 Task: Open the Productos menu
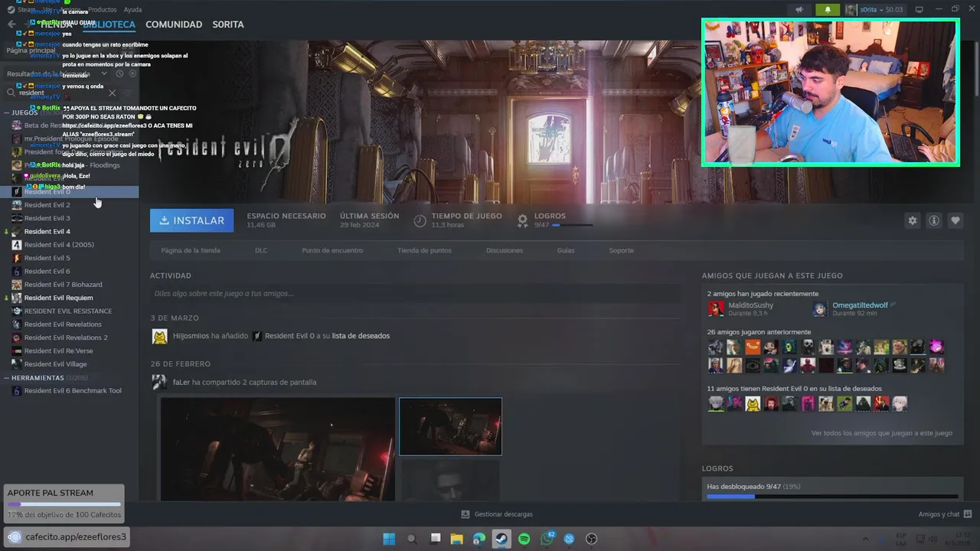tap(103, 9)
